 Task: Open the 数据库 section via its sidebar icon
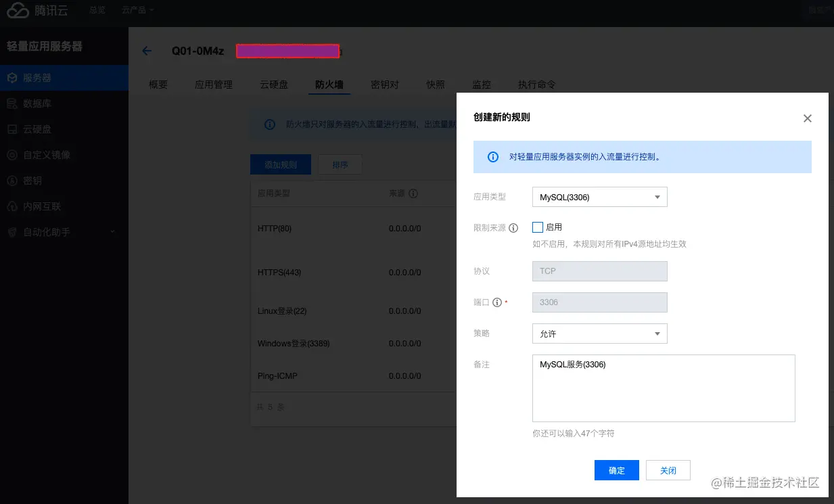11,104
